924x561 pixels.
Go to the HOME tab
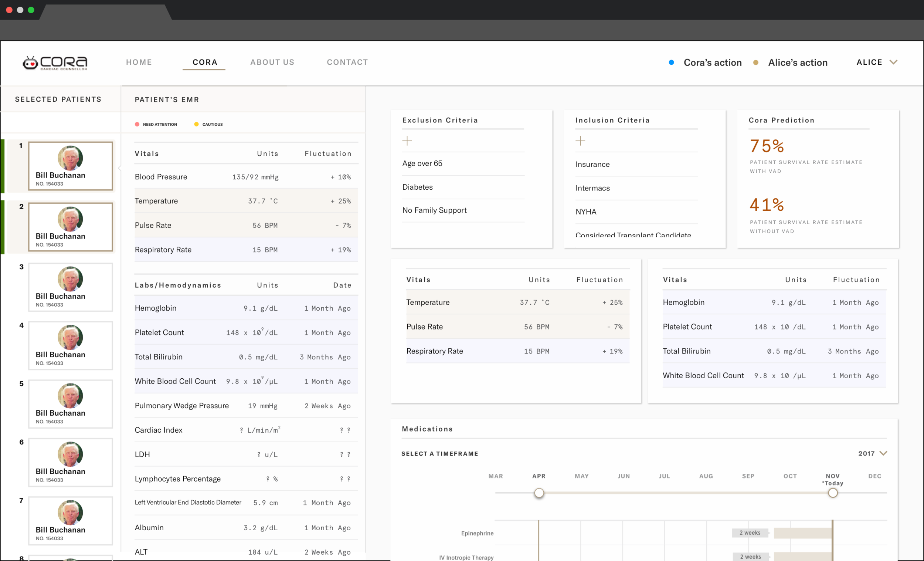point(139,62)
